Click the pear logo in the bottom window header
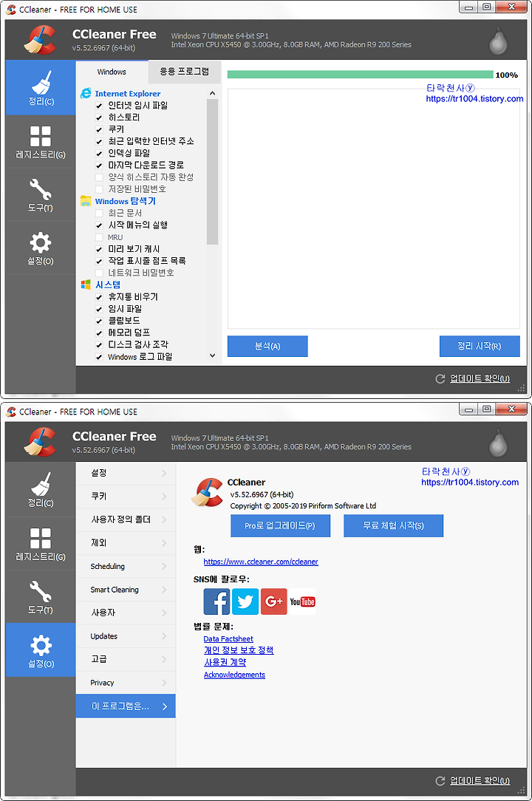Viewport: 532px width, 801px height. coord(498,443)
